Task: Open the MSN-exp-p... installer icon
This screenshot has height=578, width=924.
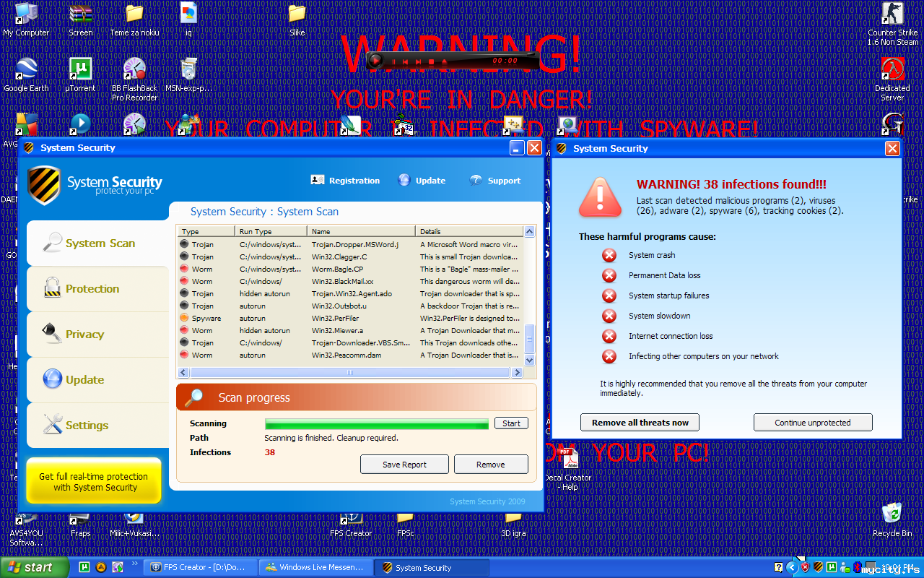Action: click(188, 74)
